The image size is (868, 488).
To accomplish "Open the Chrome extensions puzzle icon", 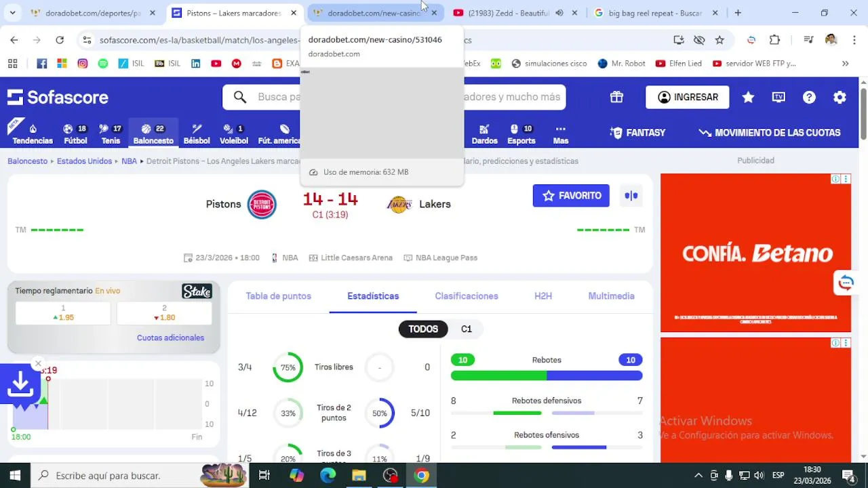I will [x=774, y=40].
